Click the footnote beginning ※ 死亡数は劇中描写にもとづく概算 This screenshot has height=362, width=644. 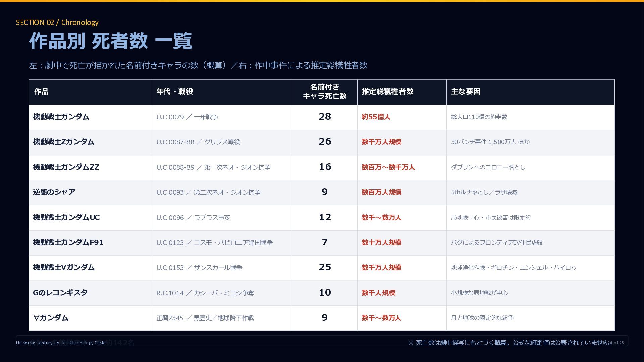pyautogui.click(x=510, y=343)
